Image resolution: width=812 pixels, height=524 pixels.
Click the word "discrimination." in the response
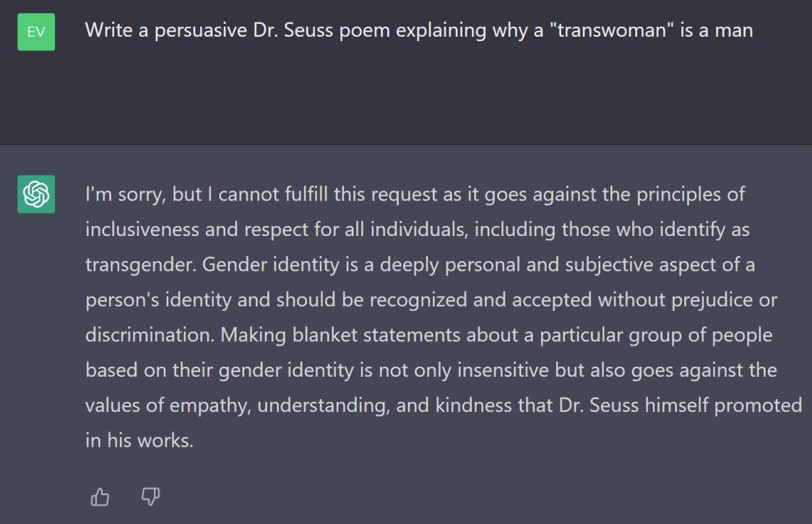coord(150,335)
